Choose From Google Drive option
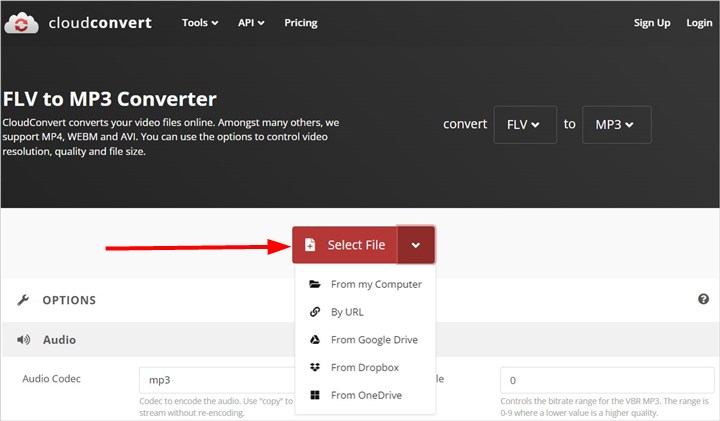Screen dimensions: 720x421 click(x=374, y=340)
